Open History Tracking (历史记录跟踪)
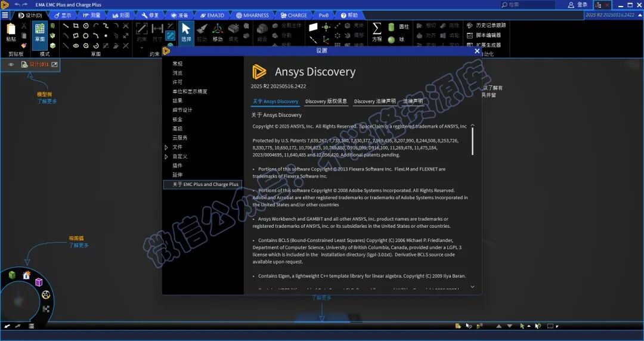Viewport: 644px width, 341px height. [487, 26]
